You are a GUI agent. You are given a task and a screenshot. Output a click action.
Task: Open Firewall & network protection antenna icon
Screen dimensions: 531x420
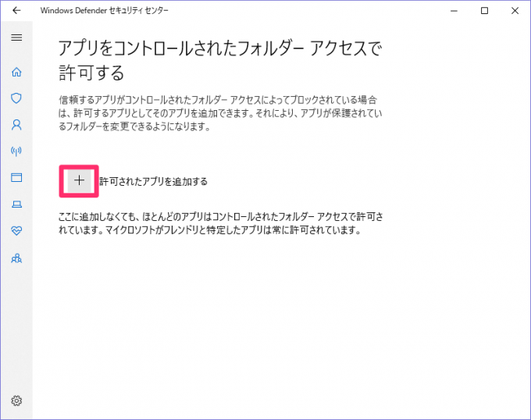(16, 151)
